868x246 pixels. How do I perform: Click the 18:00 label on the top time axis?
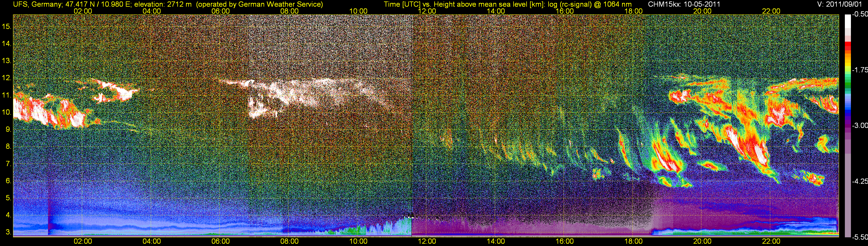coord(633,11)
